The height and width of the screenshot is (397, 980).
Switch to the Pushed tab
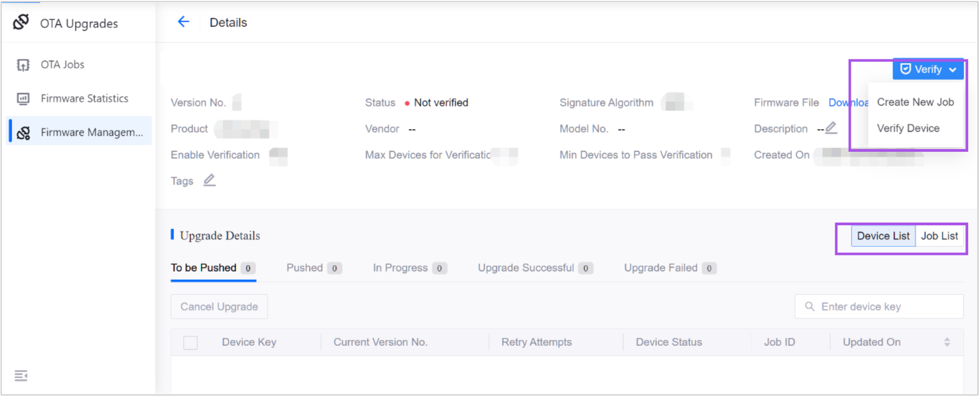(314, 268)
